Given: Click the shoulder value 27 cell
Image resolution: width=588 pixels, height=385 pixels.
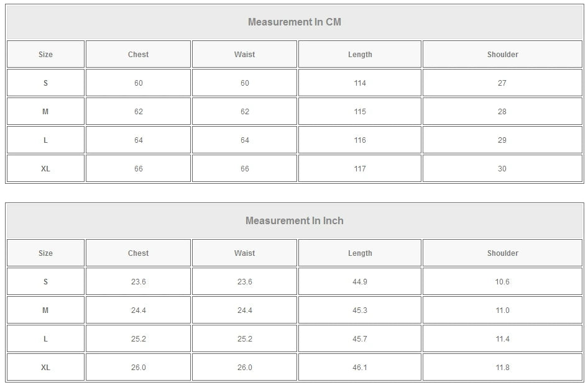Looking at the screenshot, I should pyautogui.click(x=502, y=83).
